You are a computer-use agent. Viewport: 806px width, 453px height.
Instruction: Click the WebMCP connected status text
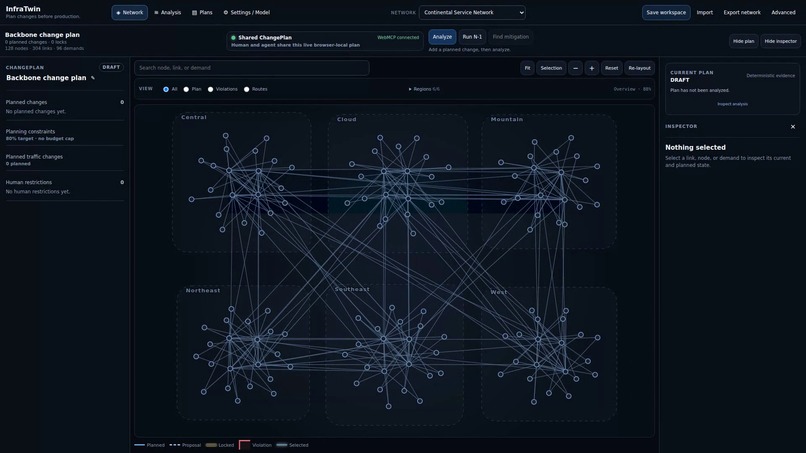[x=398, y=38]
